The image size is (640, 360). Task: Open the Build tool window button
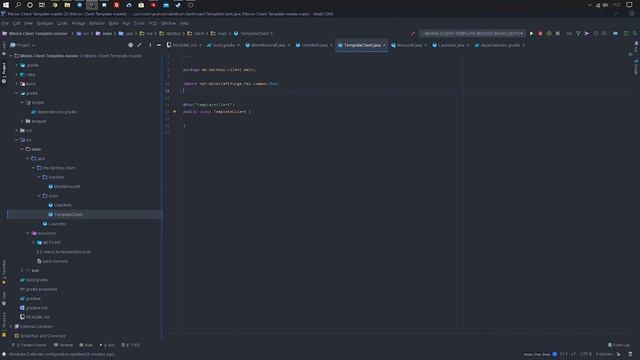point(86,345)
